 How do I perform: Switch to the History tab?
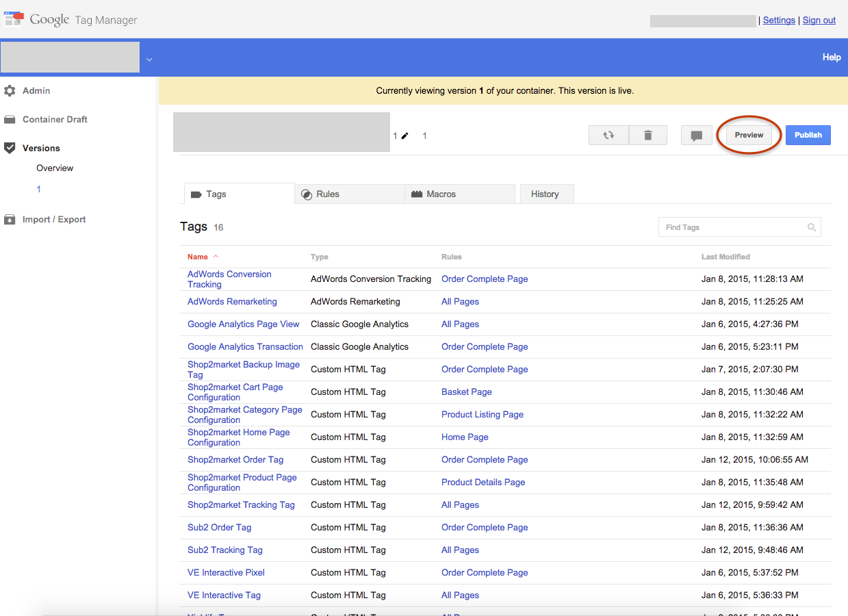click(x=547, y=194)
